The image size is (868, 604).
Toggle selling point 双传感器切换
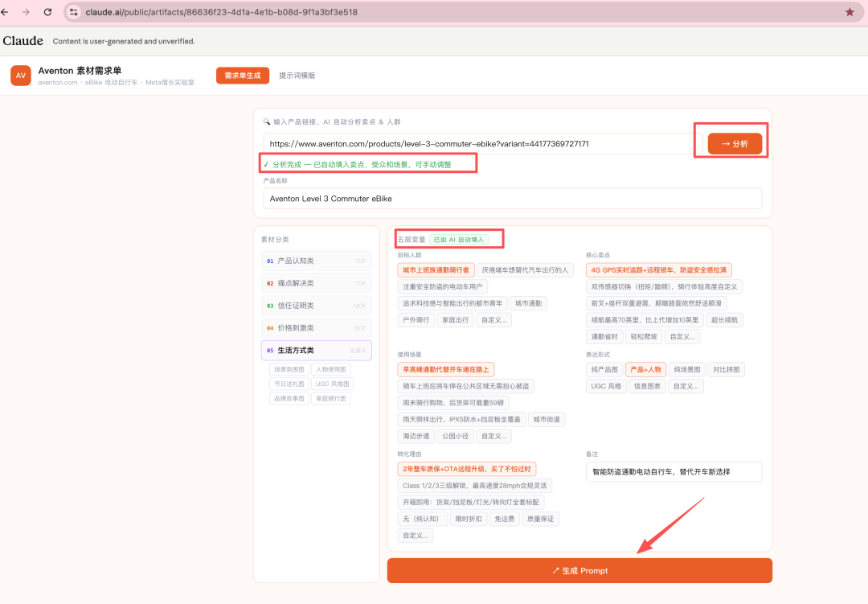[x=664, y=286]
